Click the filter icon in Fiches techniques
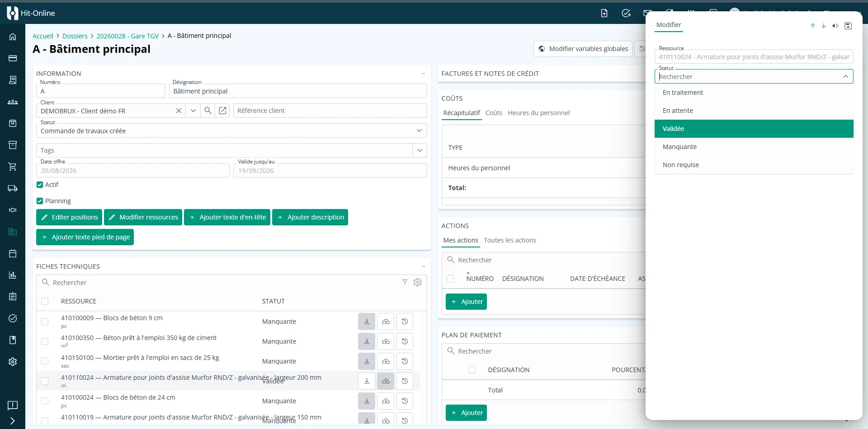868x429 pixels. pyautogui.click(x=405, y=282)
